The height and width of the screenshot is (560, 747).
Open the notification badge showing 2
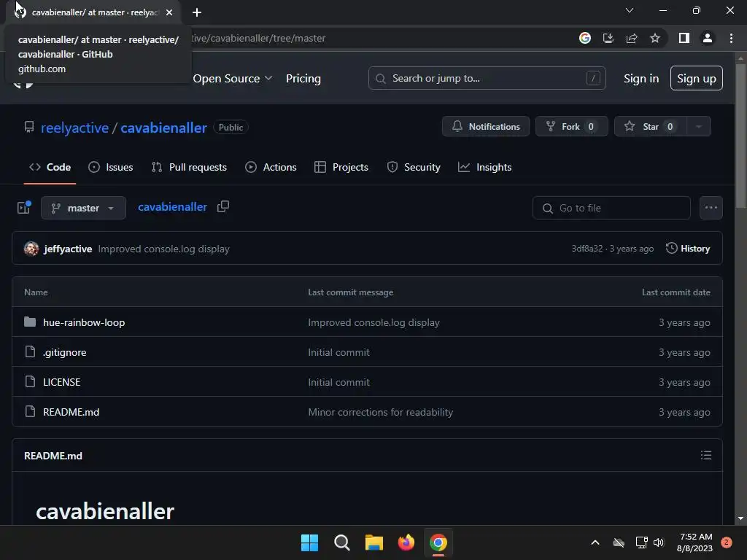tap(726, 542)
